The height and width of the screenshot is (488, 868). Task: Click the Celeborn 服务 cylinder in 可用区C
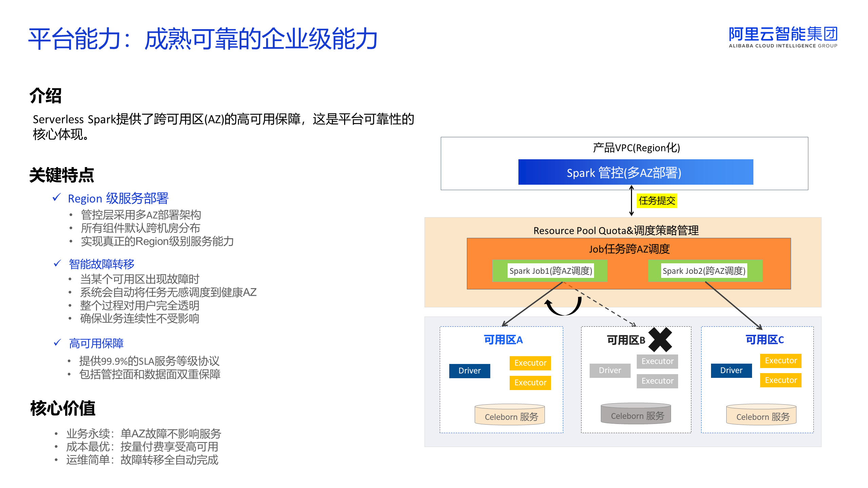tap(761, 415)
